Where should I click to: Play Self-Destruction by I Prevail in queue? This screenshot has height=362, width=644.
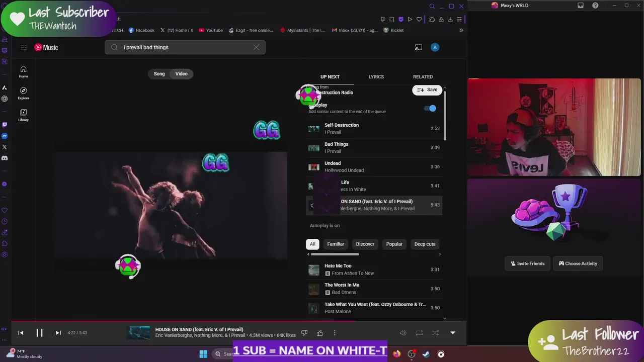(x=374, y=129)
